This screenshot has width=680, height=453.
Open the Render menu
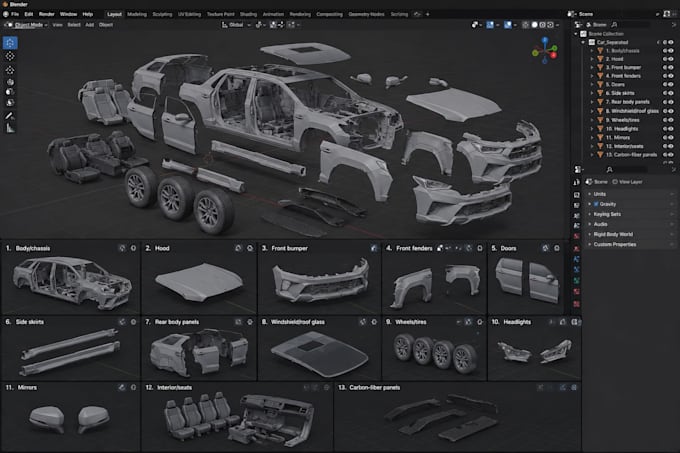click(46, 14)
